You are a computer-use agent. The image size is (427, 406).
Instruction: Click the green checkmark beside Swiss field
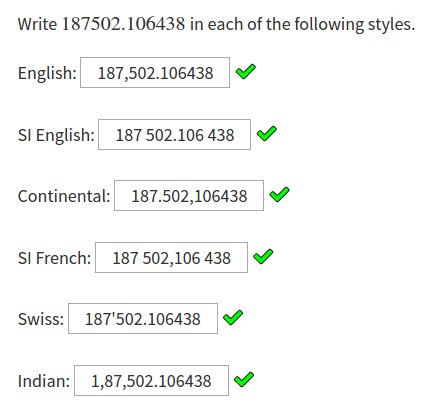click(233, 318)
